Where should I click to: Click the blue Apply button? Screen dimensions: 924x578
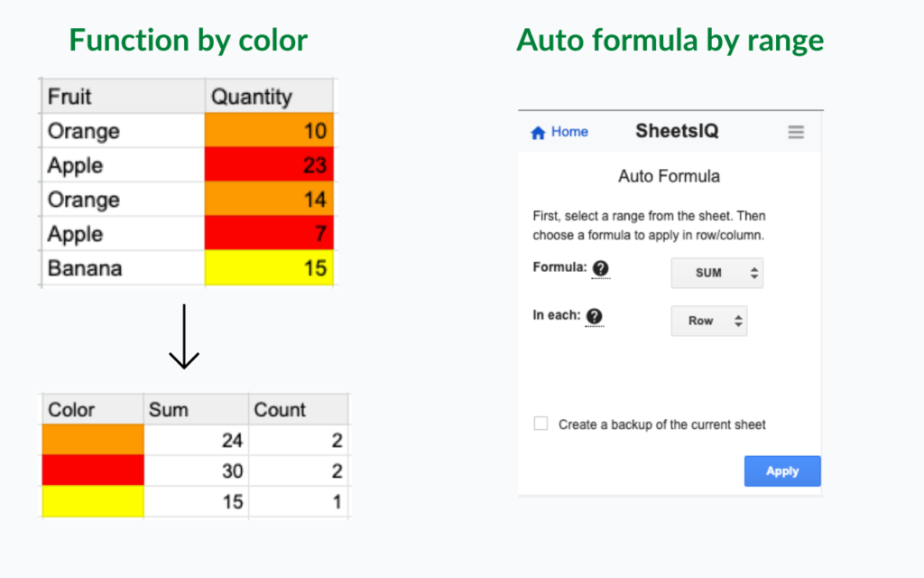click(782, 471)
